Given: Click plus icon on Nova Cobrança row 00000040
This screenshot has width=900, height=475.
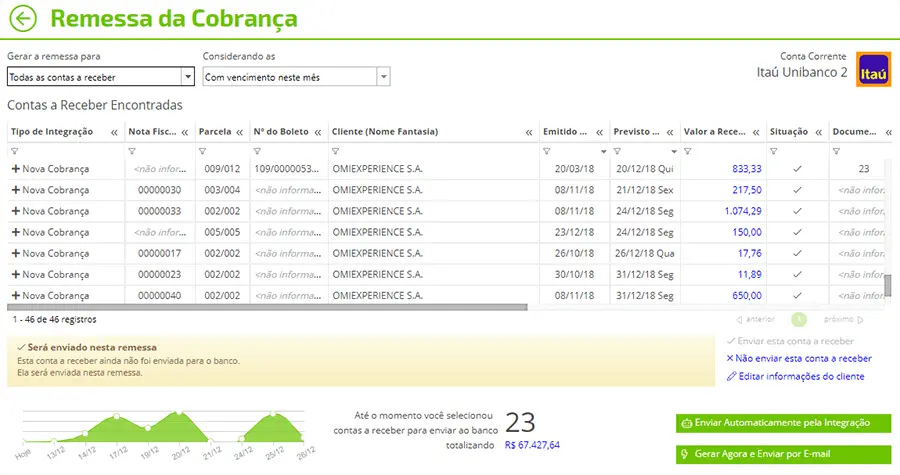Looking at the screenshot, I should (15, 295).
